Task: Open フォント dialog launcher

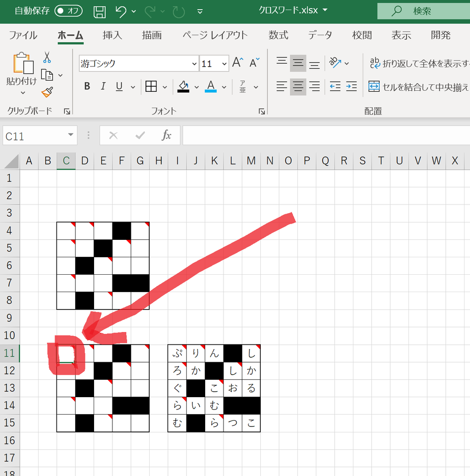Action: (x=262, y=112)
